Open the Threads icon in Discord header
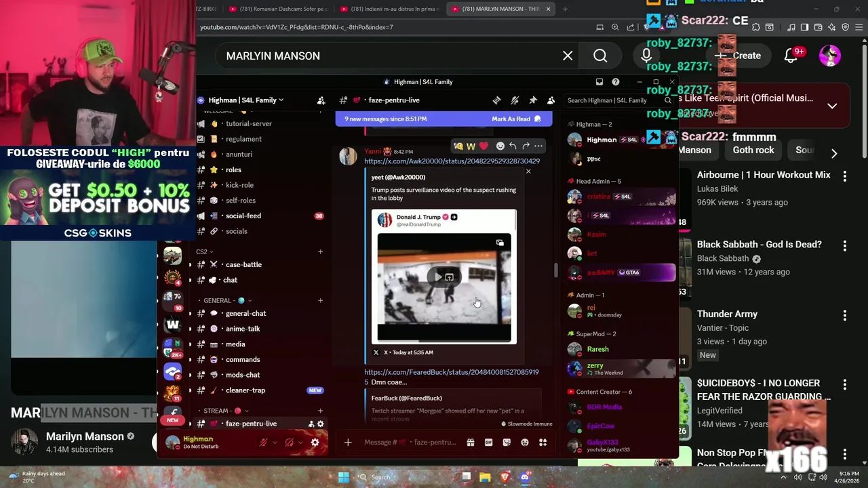 (x=497, y=100)
